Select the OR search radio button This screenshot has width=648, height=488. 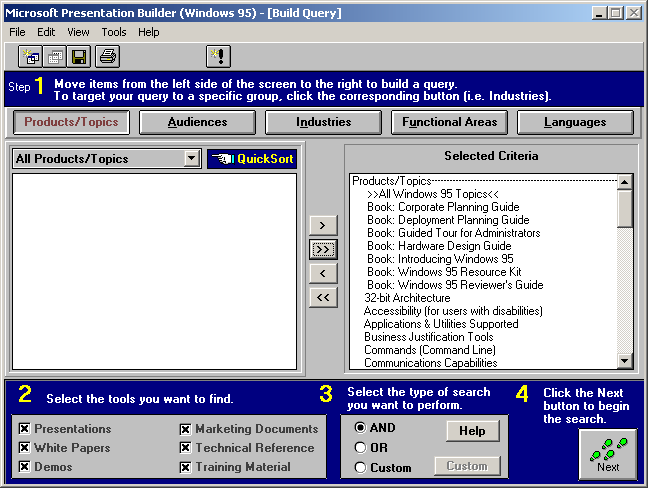[360, 448]
